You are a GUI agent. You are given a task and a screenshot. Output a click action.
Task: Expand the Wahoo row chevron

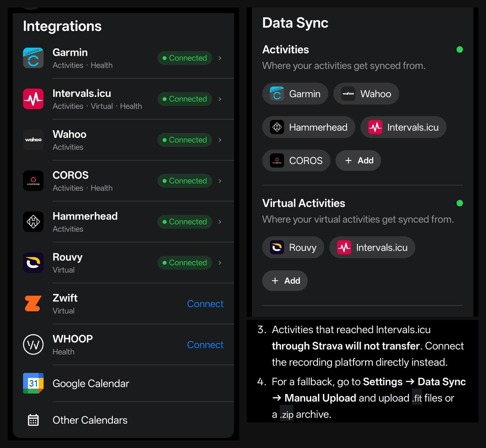220,140
